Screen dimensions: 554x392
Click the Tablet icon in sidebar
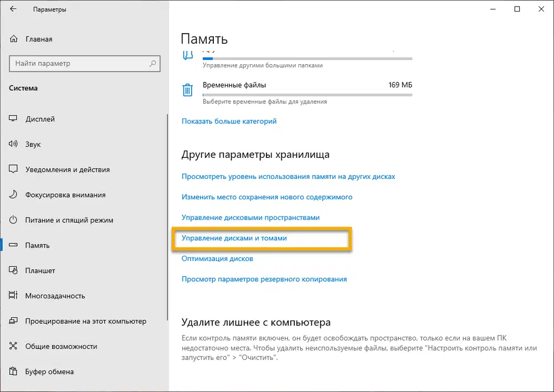pos(14,271)
